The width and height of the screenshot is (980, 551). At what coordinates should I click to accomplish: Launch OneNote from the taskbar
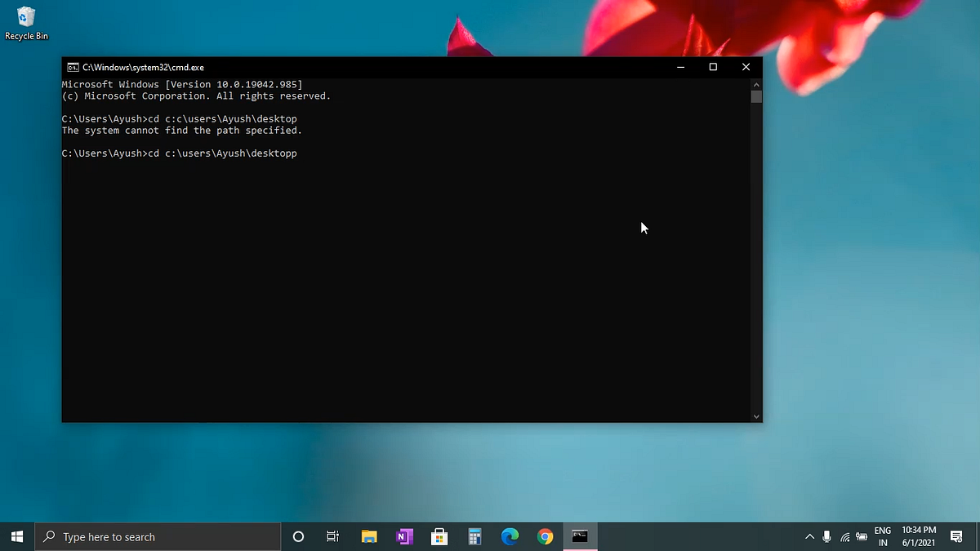404,536
